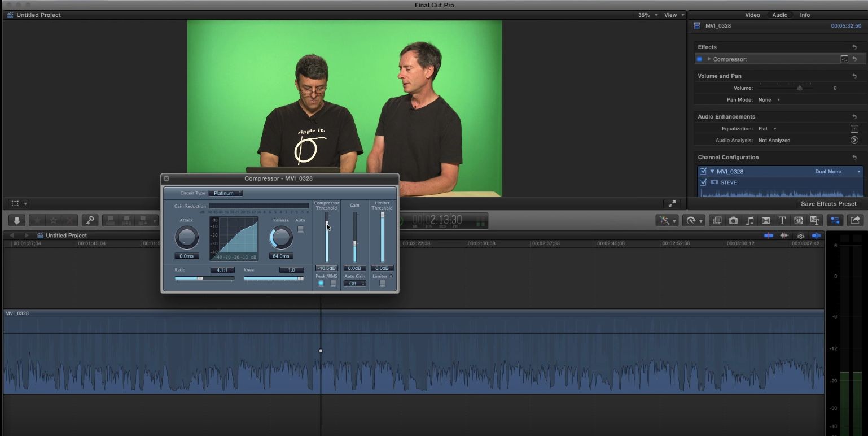868x436 pixels.
Task: Click the Volume slider in Inspector
Action: tap(786, 88)
